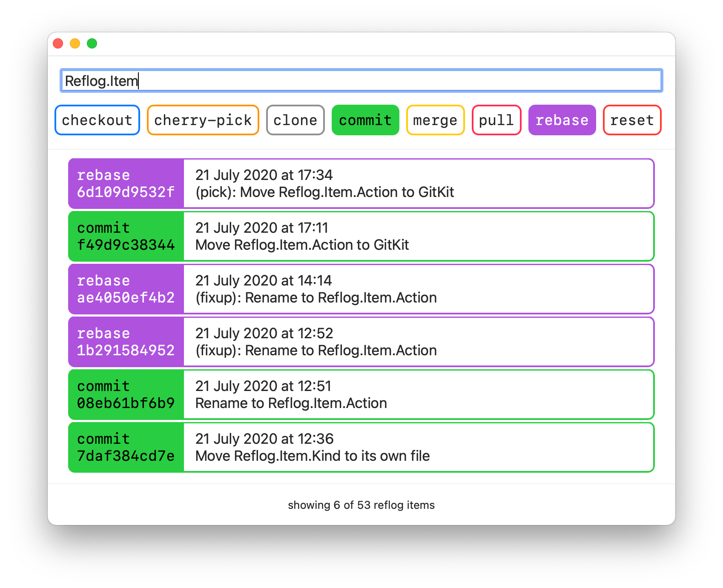723x588 pixels.
Task: Disable the active commit filter
Action: 365,120
